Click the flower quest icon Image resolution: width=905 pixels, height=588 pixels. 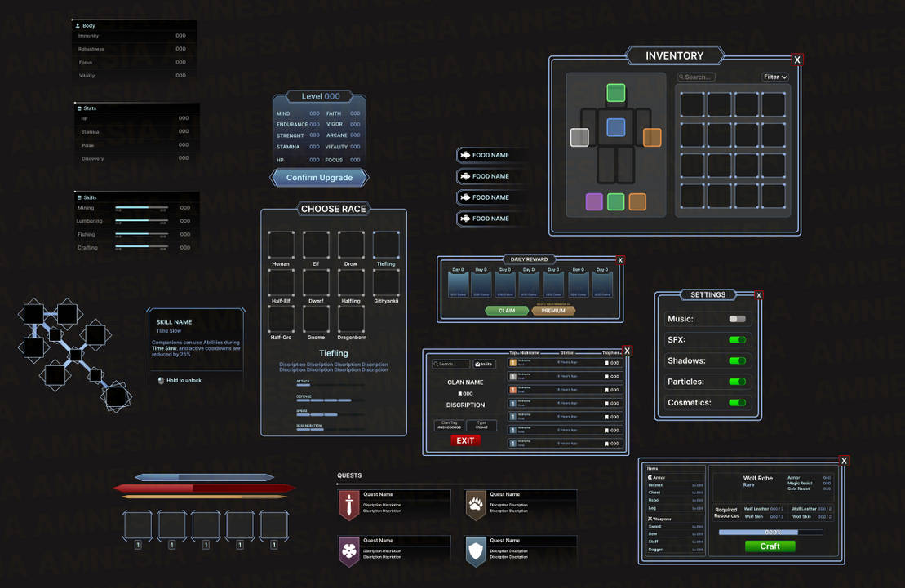[x=349, y=551]
